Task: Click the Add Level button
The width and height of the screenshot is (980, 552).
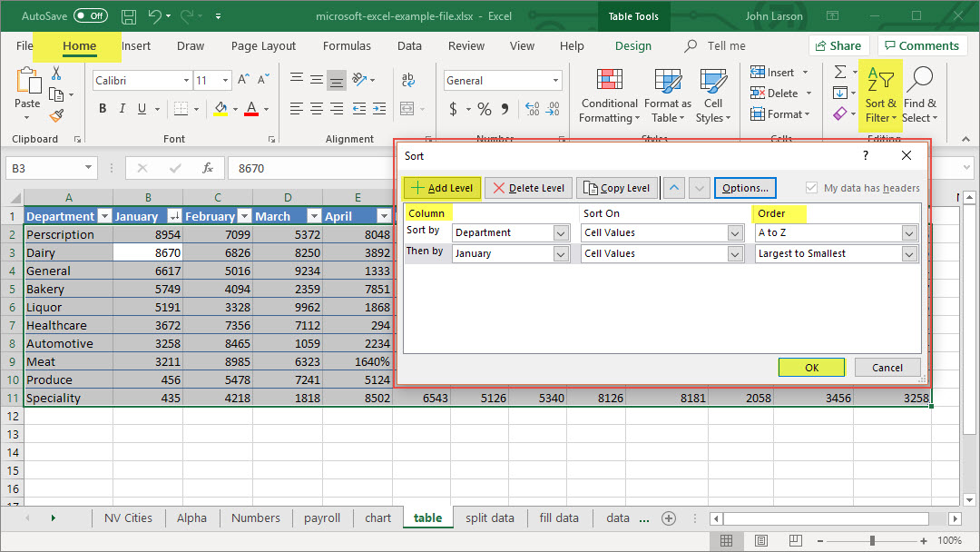Action: [x=442, y=188]
